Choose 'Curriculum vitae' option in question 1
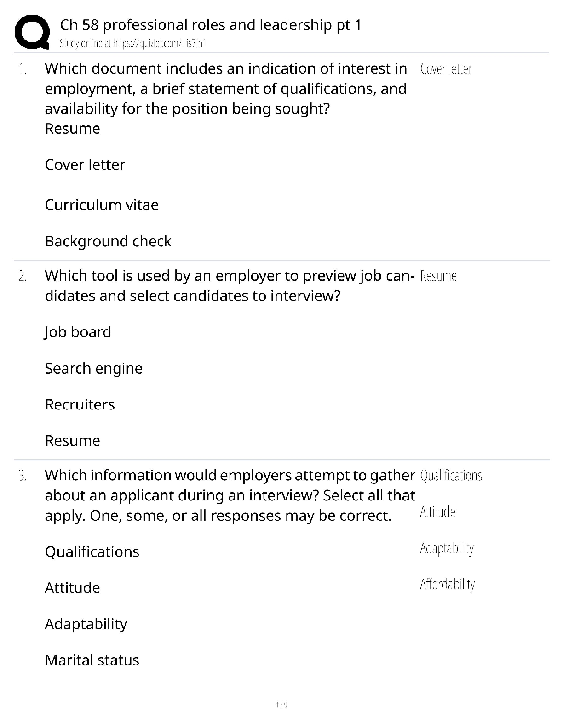Screen dimensions: 563x728 101,205
